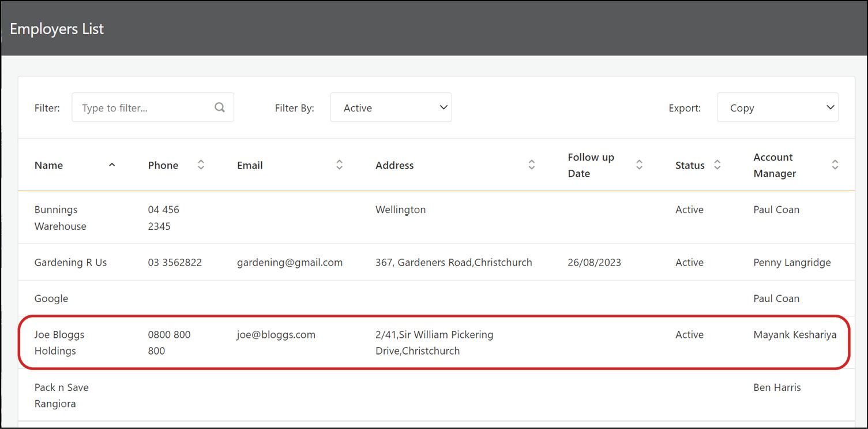Sort by Follow up Date
This screenshot has width=868, height=429.
point(639,165)
